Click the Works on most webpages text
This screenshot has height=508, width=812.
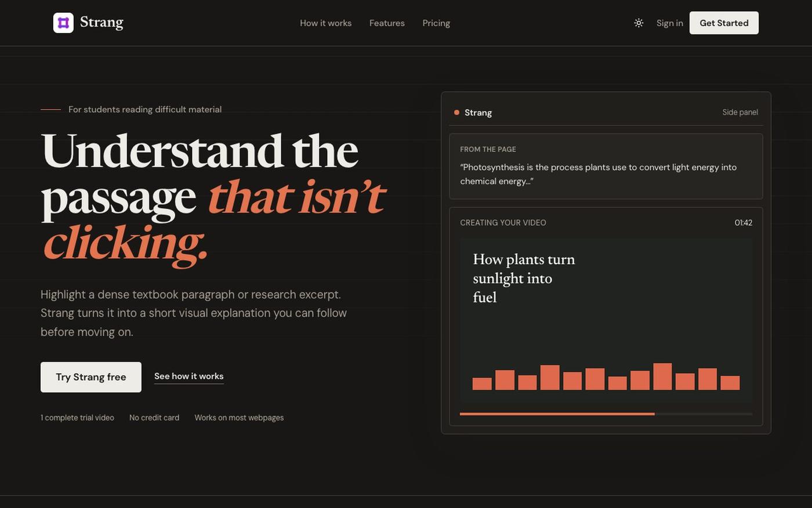(239, 417)
